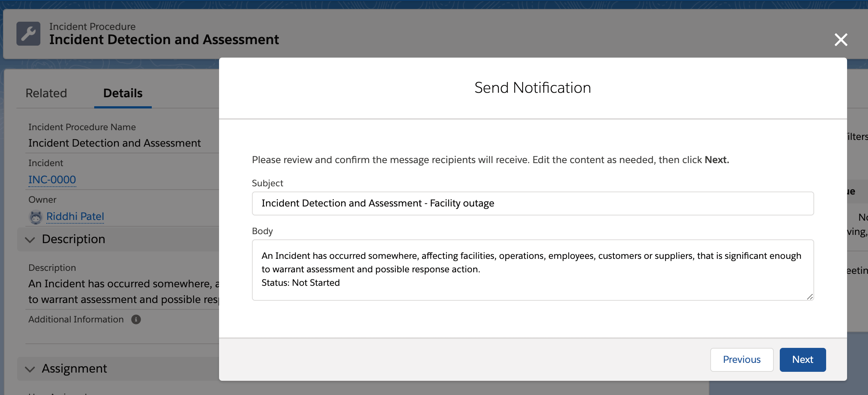Click the Subject field label
The height and width of the screenshot is (395, 868).
(267, 183)
